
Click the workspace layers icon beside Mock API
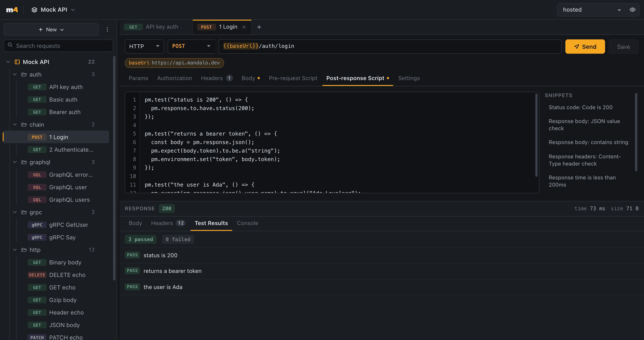34,10
